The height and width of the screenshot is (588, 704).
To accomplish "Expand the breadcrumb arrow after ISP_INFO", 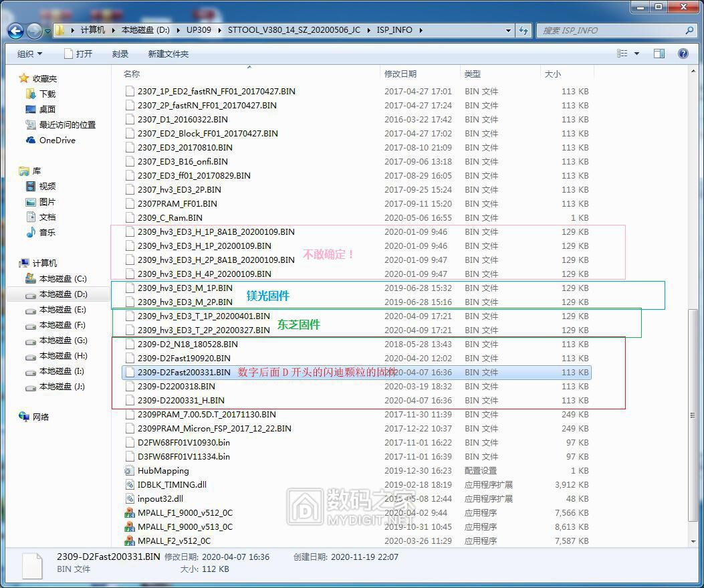I will (x=421, y=31).
